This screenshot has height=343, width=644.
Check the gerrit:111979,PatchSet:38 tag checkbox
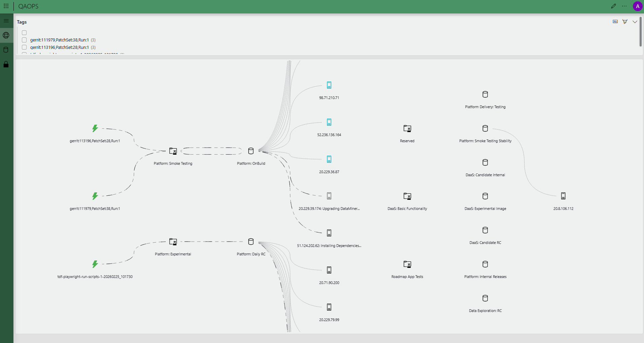point(24,40)
